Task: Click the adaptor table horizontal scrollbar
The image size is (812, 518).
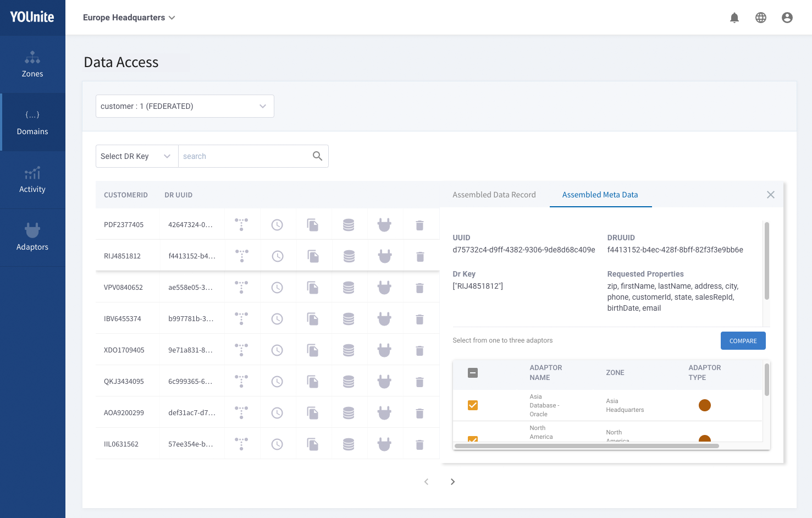Action: click(587, 446)
